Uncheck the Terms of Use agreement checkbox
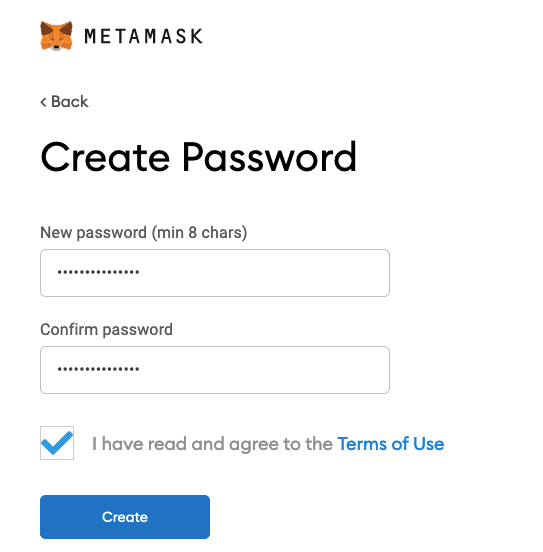Screen dimensions: 543x552 point(57,443)
